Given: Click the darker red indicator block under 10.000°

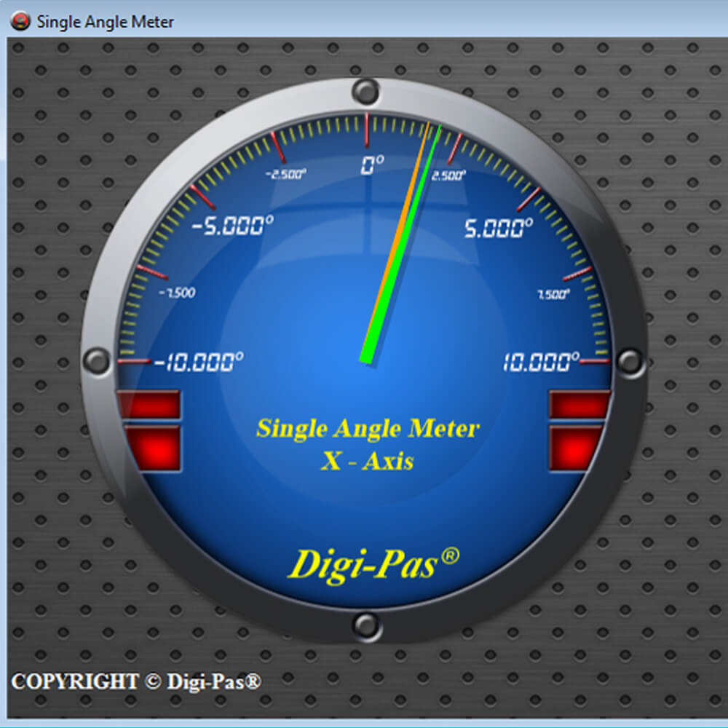Looking at the screenshot, I should pyautogui.click(x=579, y=405).
